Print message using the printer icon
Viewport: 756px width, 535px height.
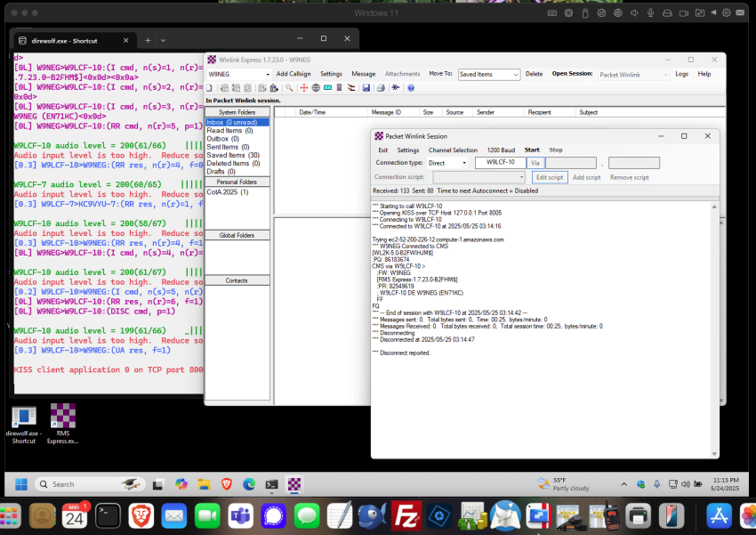(x=381, y=88)
